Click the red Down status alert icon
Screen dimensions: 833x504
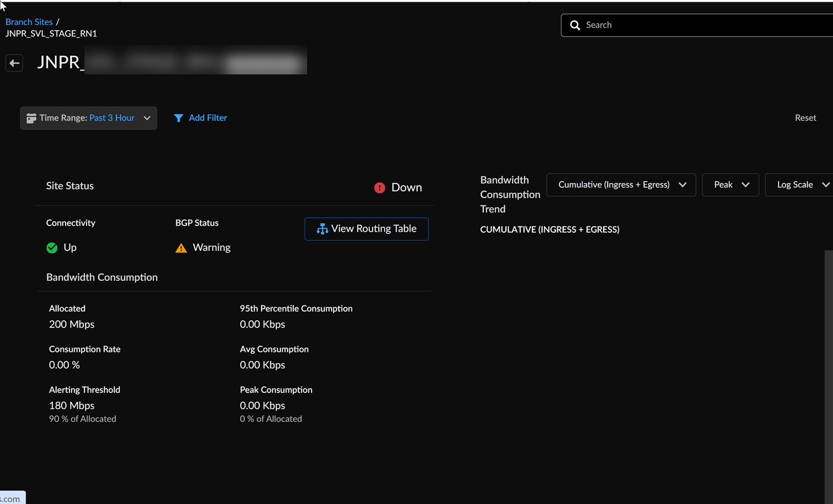tap(379, 188)
